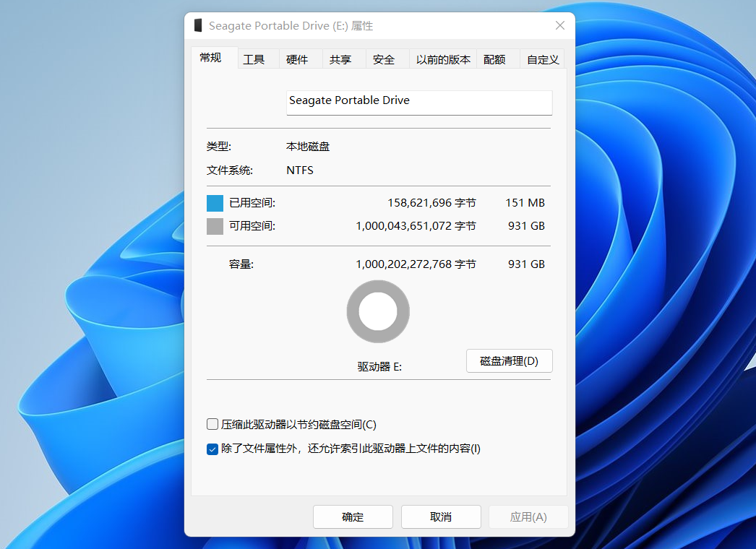Click the 磁盘清理(D) button

(509, 361)
